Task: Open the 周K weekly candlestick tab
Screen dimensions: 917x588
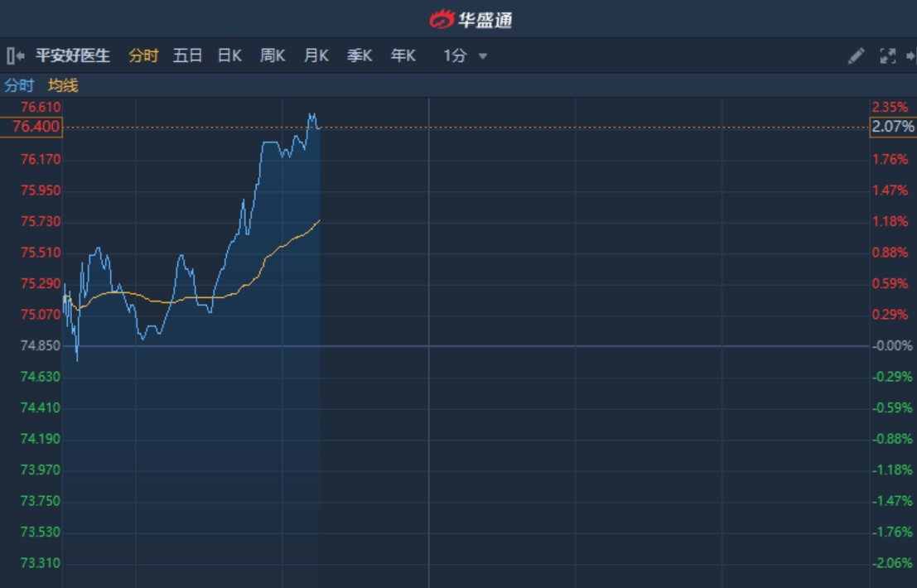Action: coord(273,56)
